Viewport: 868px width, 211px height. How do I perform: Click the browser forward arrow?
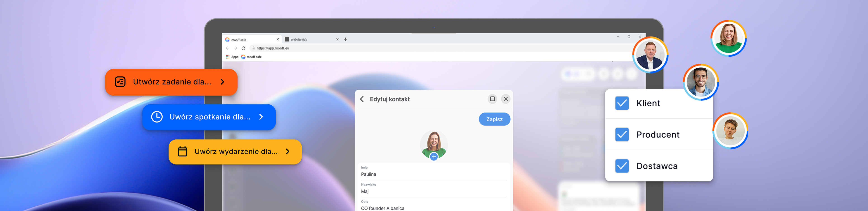pos(236,48)
